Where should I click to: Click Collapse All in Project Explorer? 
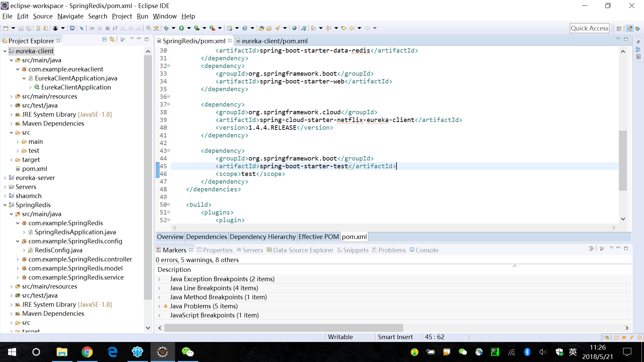104,39
